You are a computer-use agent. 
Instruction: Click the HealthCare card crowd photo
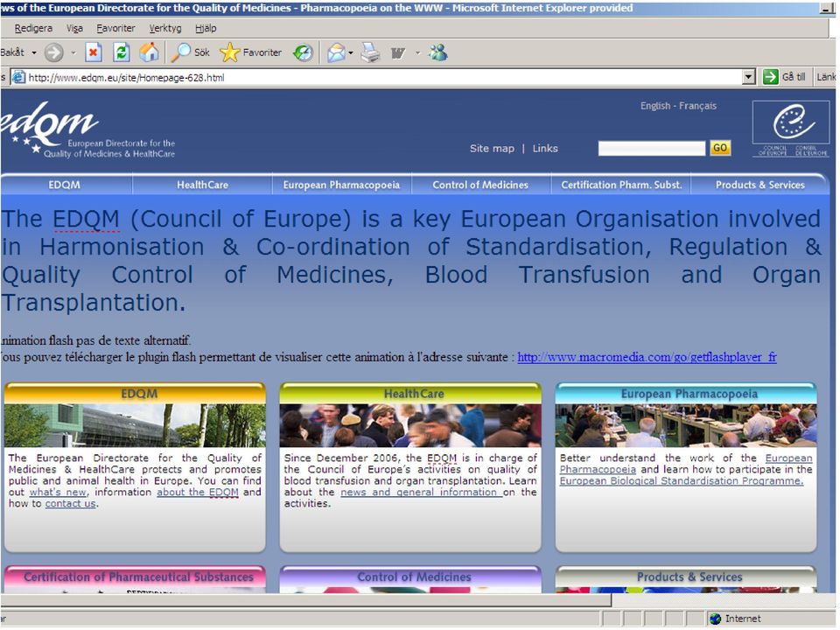click(x=410, y=425)
